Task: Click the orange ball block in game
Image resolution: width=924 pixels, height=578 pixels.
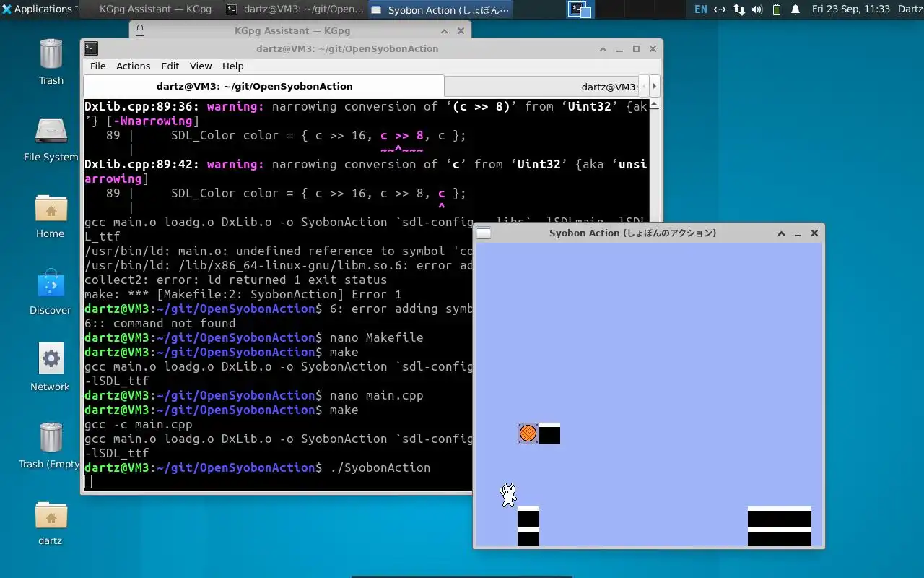Action: coord(528,433)
